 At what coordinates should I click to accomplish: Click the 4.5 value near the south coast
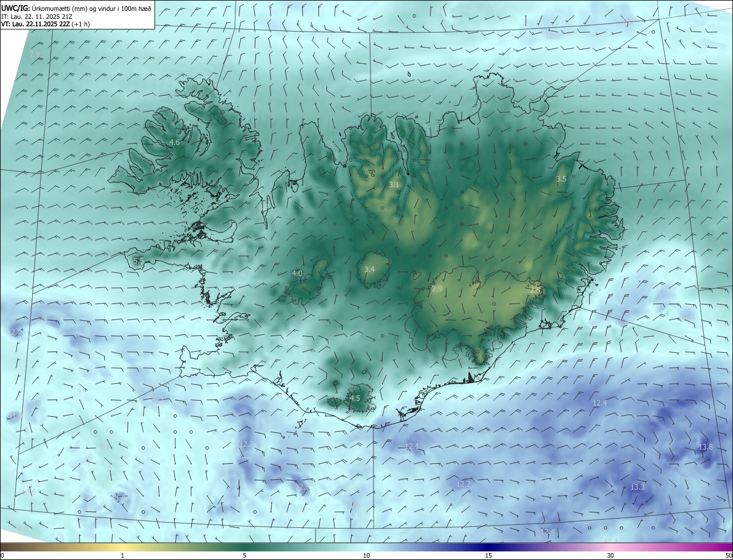click(x=354, y=398)
